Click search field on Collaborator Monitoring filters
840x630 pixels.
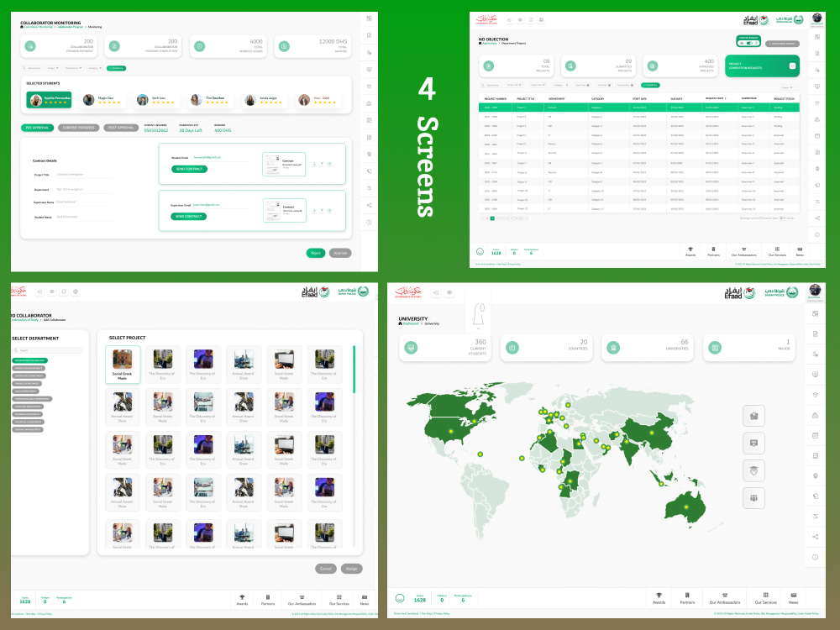32,68
